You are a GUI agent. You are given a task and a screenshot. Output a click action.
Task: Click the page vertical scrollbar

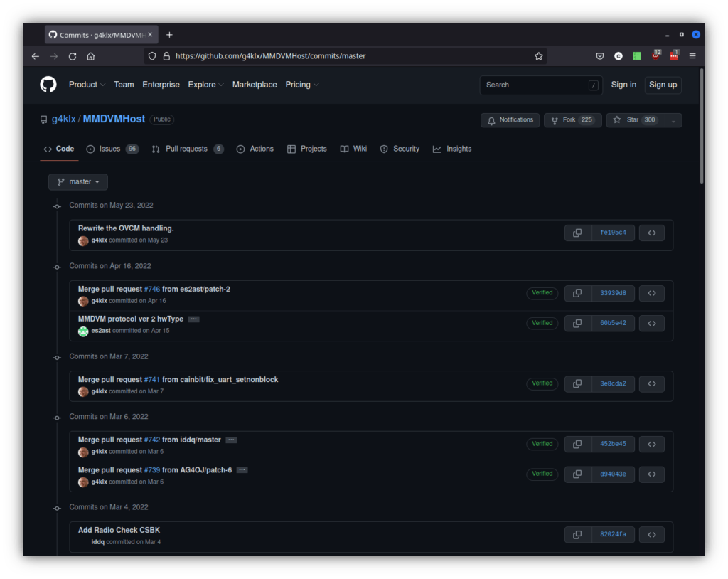[x=702, y=125]
